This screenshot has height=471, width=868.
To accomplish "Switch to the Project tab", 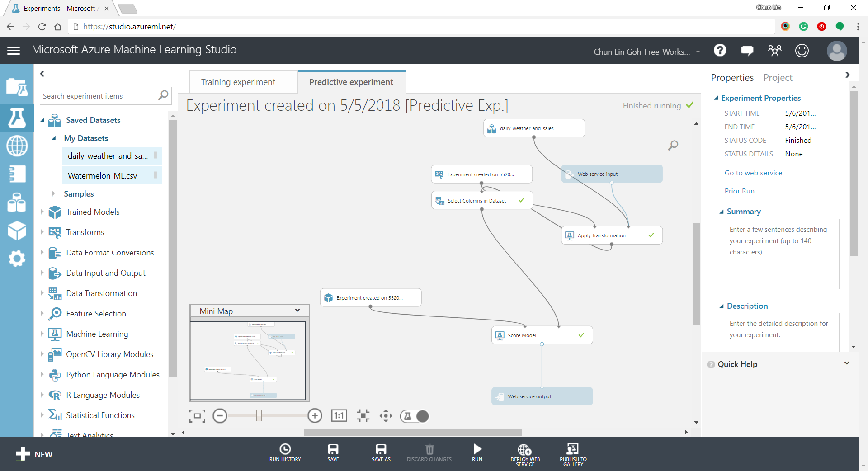I will point(778,78).
